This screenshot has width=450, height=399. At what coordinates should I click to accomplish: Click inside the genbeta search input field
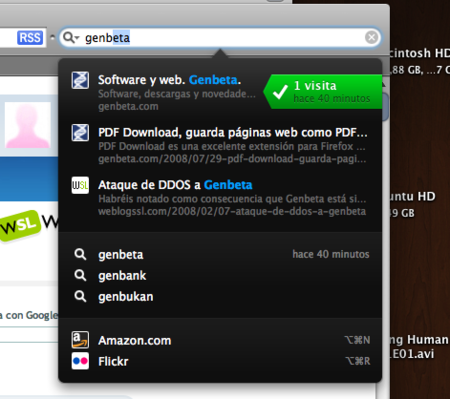coord(220,37)
